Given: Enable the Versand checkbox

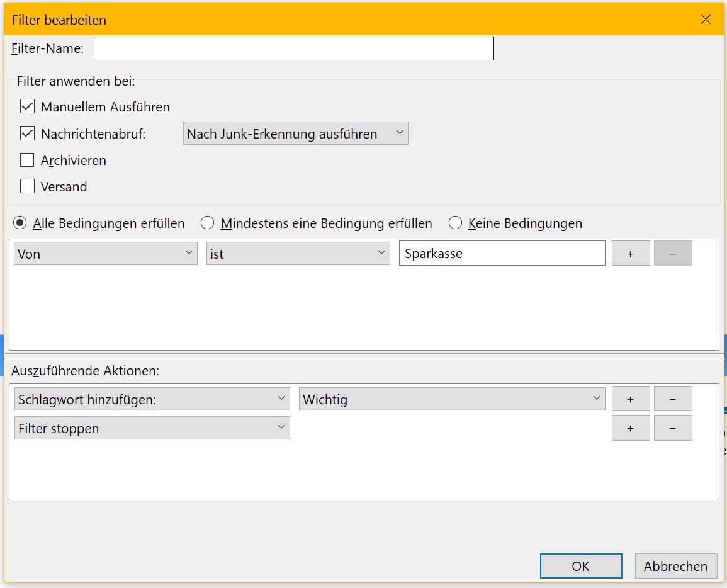Looking at the screenshot, I should (27, 186).
